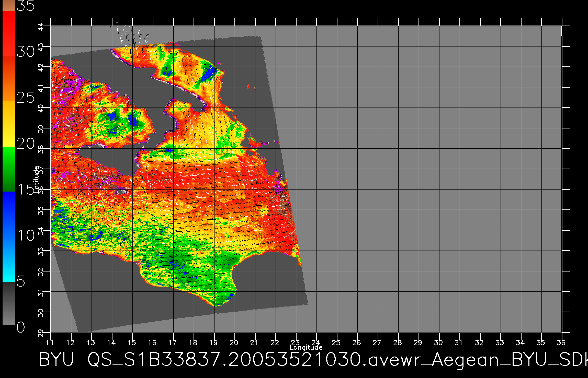Click the Longitude axis title
Screen dimensions: 588x378
coord(306,348)
